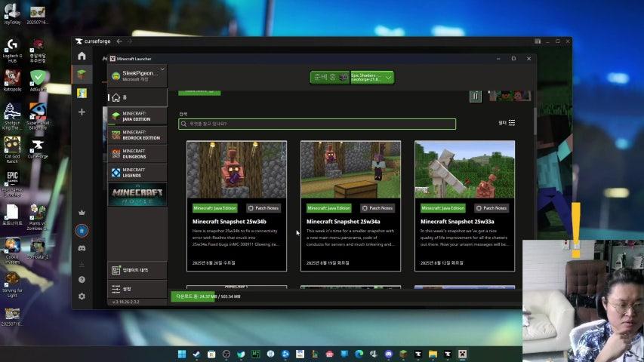Open CurseForge desktop shortcut
Image resolution: width=644 pixels, height=362 pixels.
coord(38,149)
